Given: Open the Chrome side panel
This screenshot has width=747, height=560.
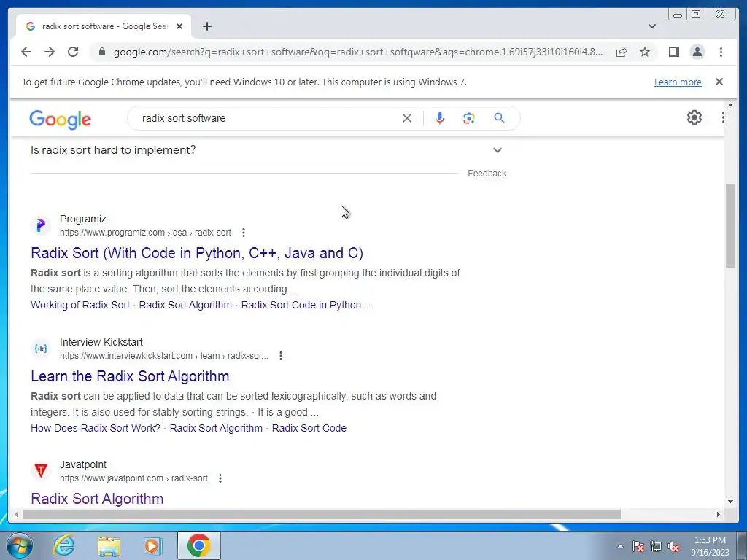Looking at the screenshot, I should [x=673, y=52].
